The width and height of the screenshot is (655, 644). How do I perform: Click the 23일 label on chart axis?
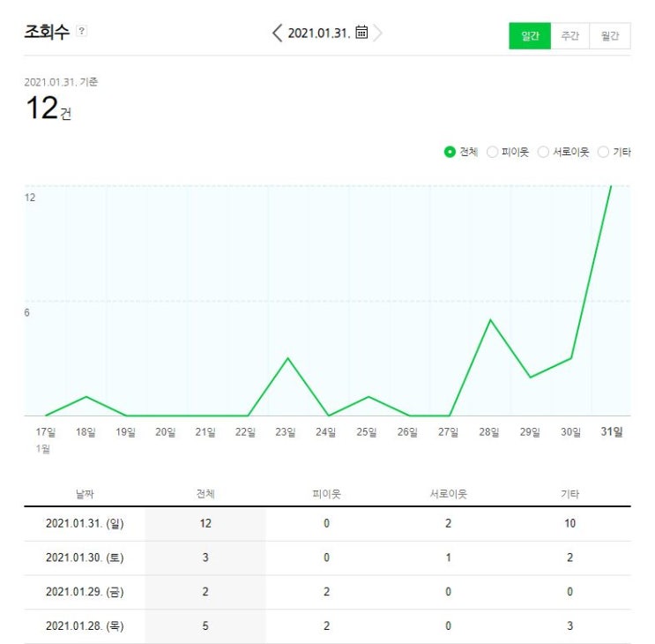[286, 431]
